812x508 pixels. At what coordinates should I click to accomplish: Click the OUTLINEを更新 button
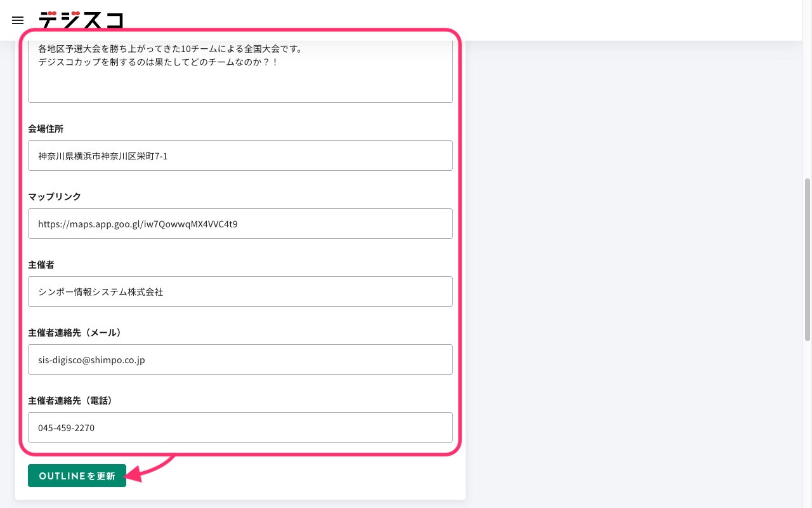click(77, 476)
